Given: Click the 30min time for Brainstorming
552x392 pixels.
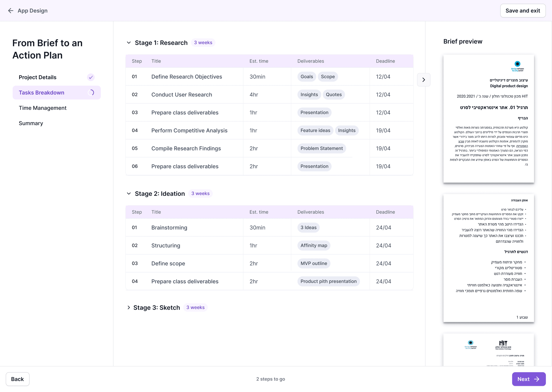Looking at the screenshot, I should [x=257, y=228].
